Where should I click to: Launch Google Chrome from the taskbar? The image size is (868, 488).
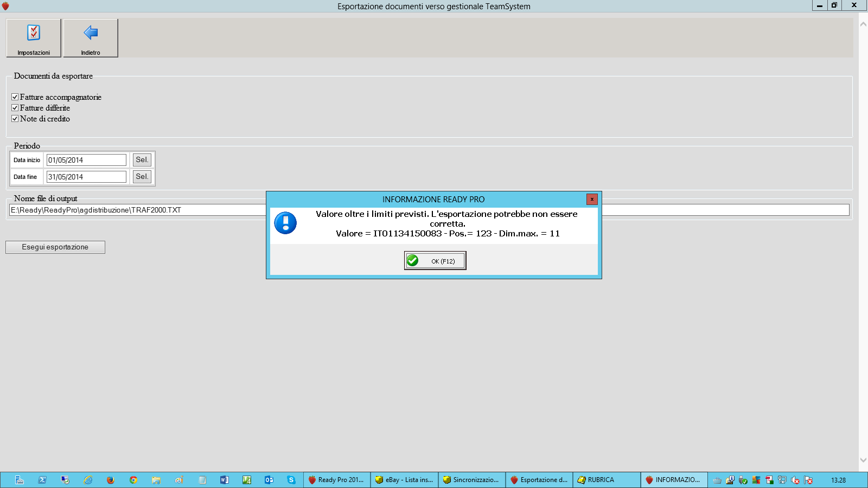click(x=133, y=480)
